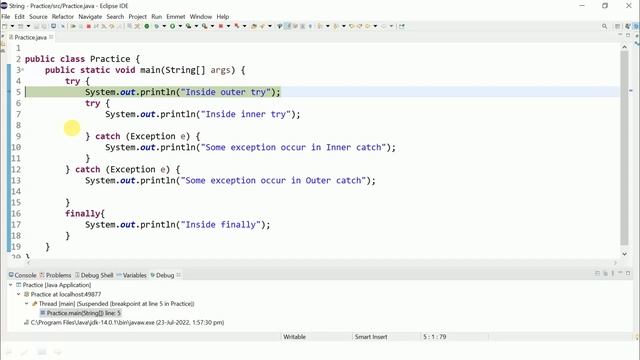The height and width of the screenshot is (360, 640).
Task: Open the New file dropdown arrow
Action: click(12, 26)
